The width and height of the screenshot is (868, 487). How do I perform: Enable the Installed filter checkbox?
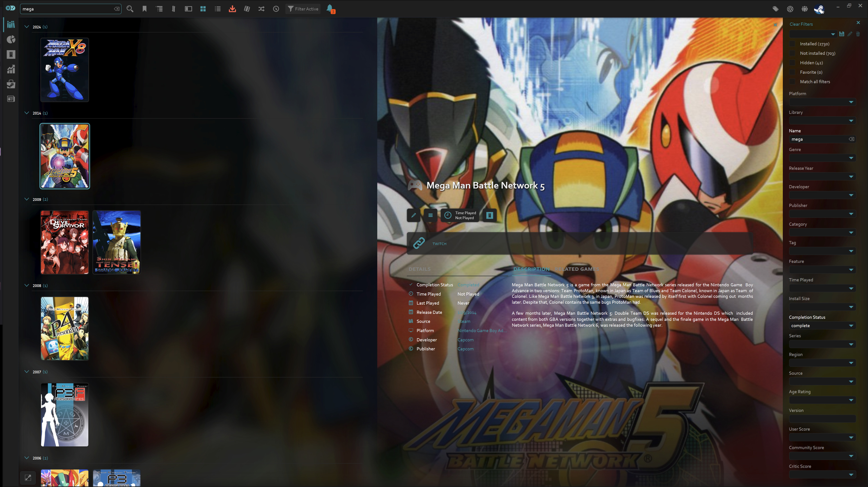point(792,44)
